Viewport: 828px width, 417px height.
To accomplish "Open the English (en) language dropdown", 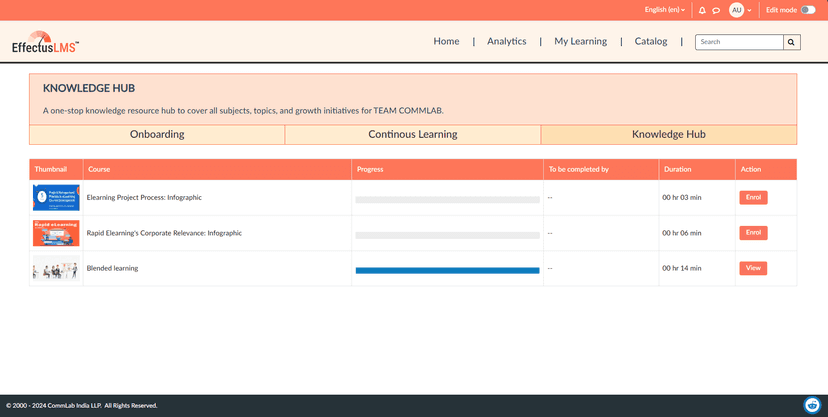I will click(664, 10).
